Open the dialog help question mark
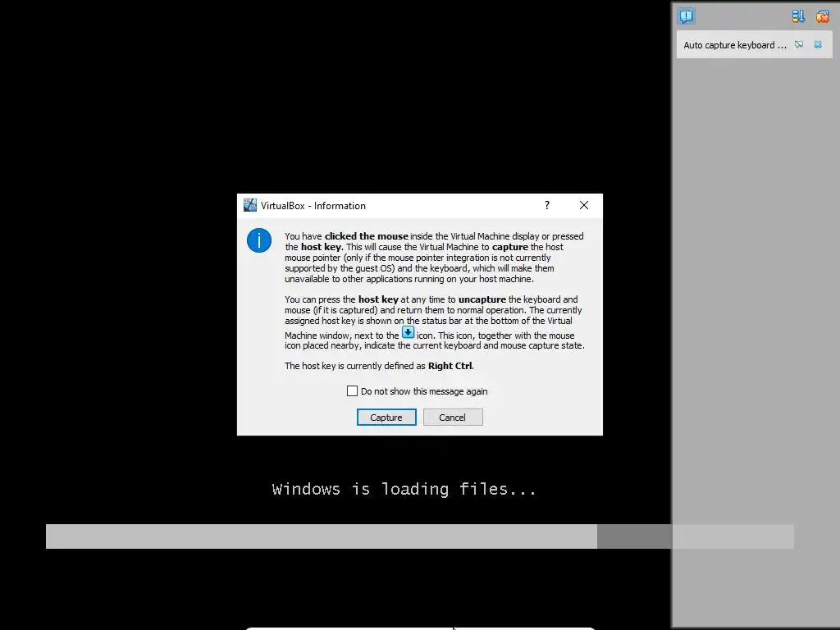 click(x=547, y=205)
